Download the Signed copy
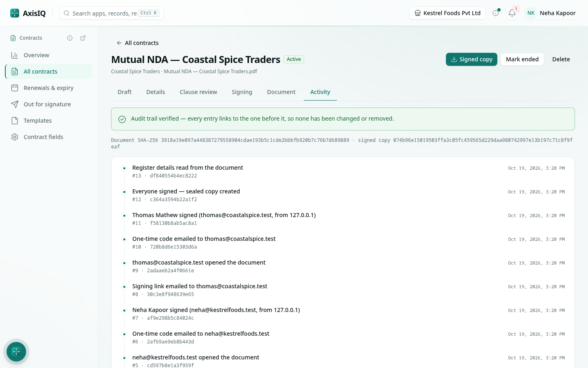The height and width of the screenshot is (368, 588). [472, 59]
